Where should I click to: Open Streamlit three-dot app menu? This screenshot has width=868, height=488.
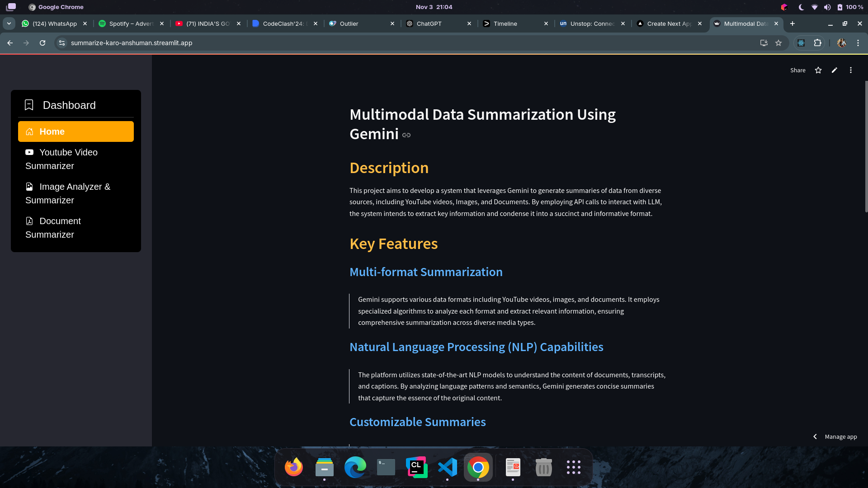click(850, 70)
